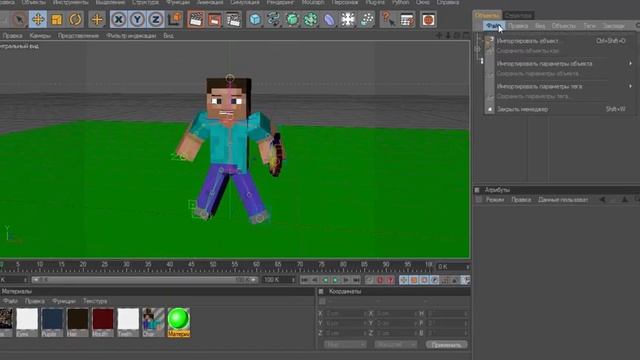640x360 pixels.
Task: Click back arrow in Атрибуты panel
Action: 602,200
